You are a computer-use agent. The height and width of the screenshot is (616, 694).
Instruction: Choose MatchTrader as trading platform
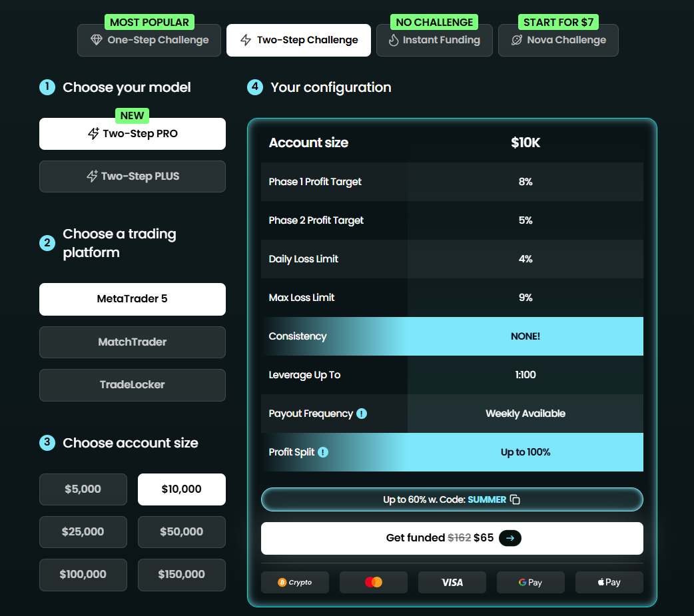(x=133, y=342)
